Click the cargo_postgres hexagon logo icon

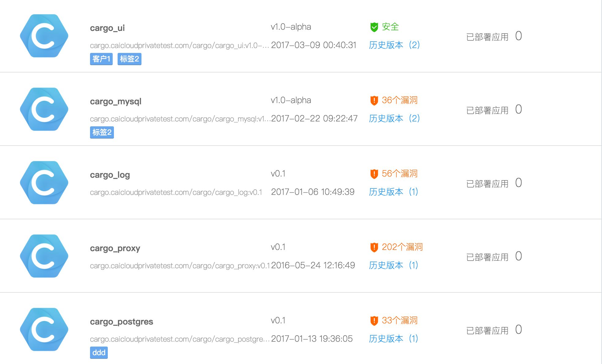coord(44,329)
